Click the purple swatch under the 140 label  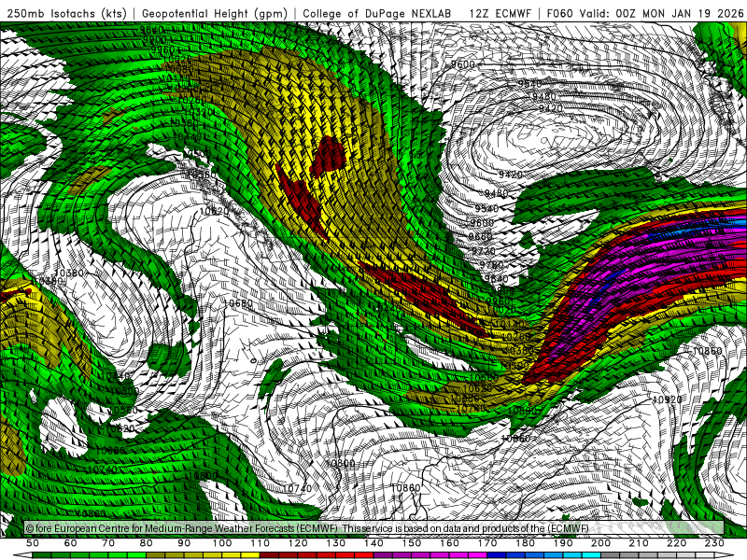[x=383, y=555]
